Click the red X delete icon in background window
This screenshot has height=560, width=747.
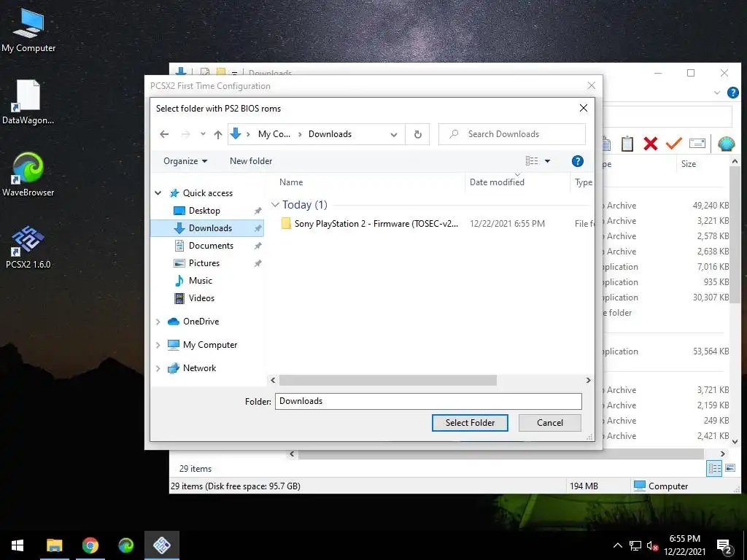point(650,144)
